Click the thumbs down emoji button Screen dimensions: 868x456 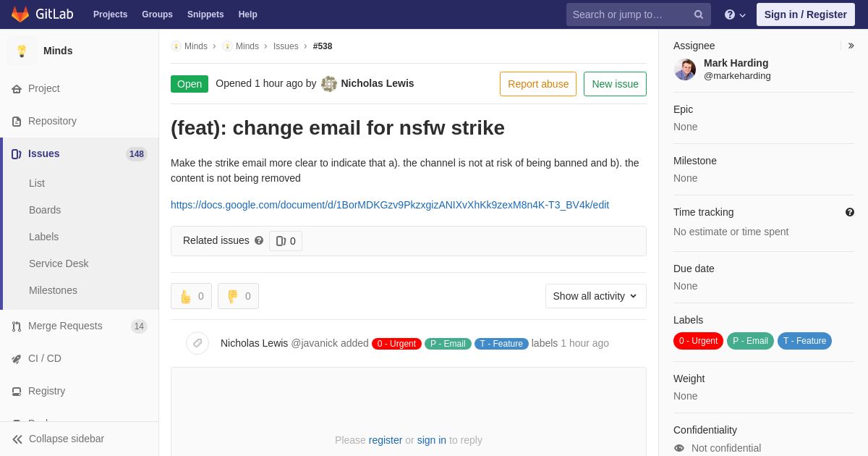coord(238,296)
